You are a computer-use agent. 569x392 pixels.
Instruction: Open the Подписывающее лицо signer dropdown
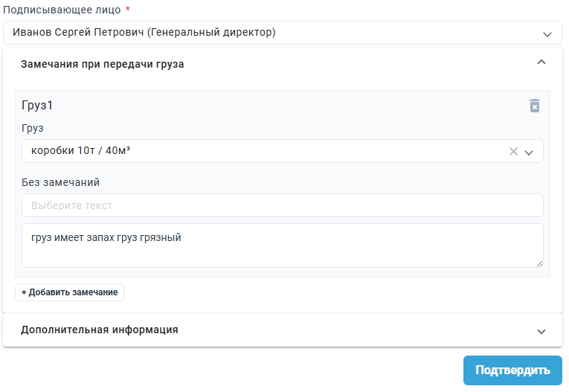[x=283, y=33]
